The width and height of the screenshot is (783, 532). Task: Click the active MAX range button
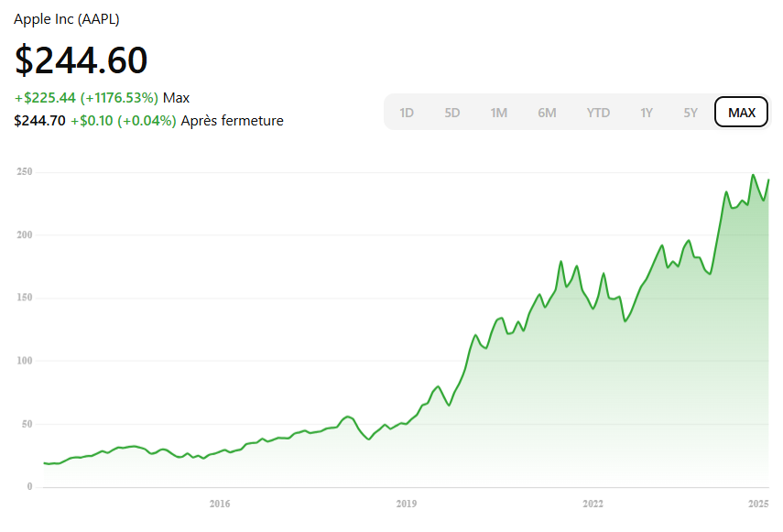pos(741,113)
